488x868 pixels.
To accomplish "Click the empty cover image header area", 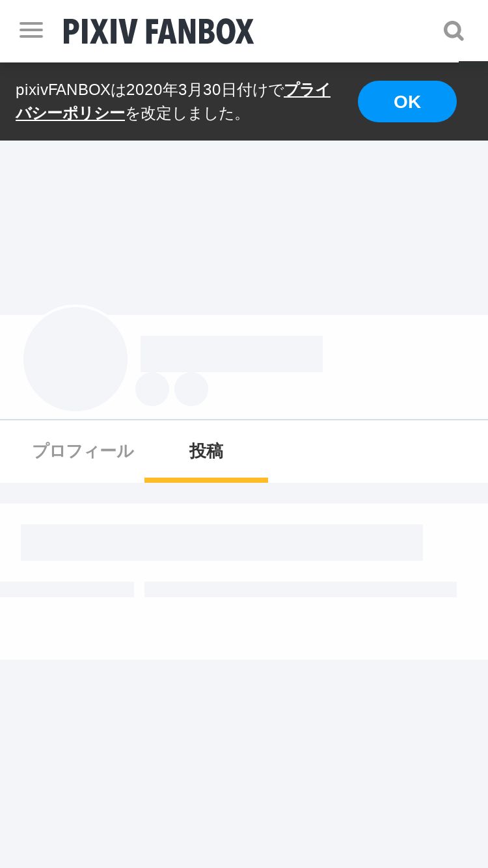I will [244, 228].
